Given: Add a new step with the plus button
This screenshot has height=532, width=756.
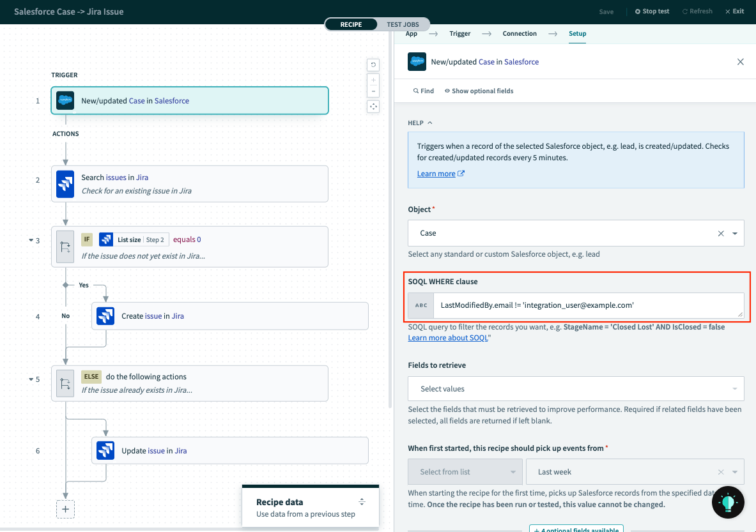Looking at the screenshot, I should 66,509.
